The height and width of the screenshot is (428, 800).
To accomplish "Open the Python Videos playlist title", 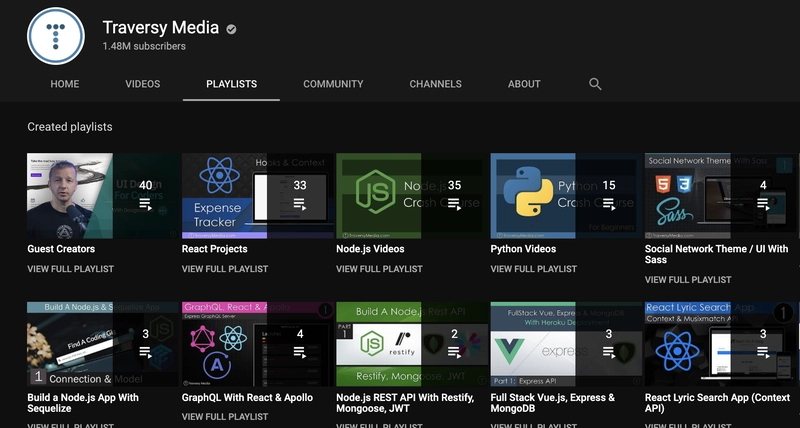I will (x=523, y=249).
